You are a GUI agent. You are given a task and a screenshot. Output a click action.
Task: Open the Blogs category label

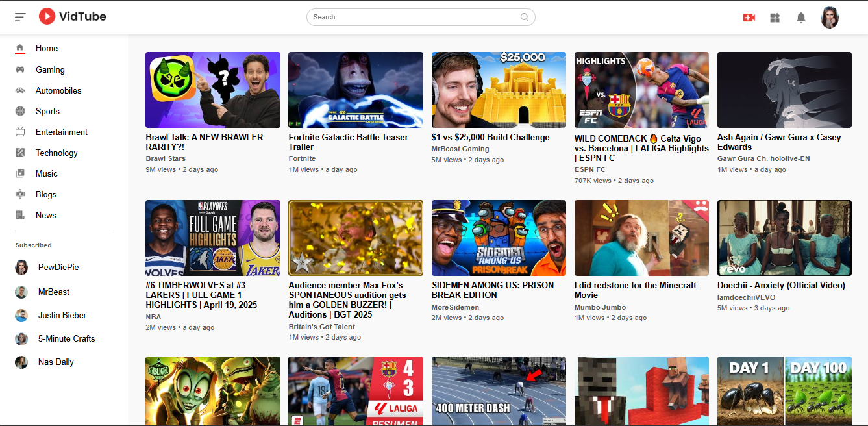click(46, 194)
